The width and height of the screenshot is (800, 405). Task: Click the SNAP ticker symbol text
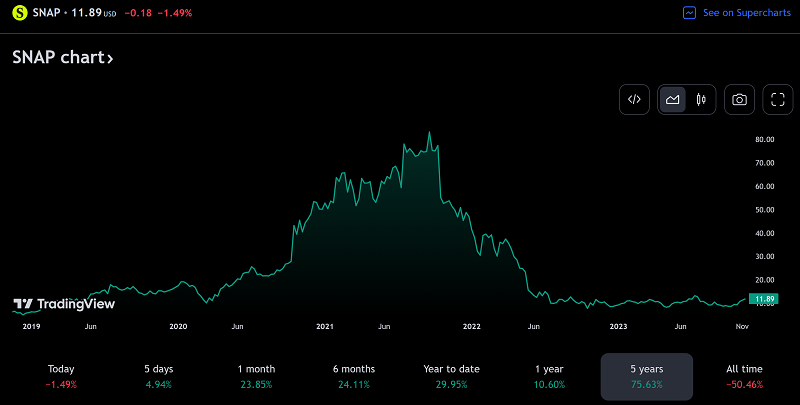click(50, 13)
